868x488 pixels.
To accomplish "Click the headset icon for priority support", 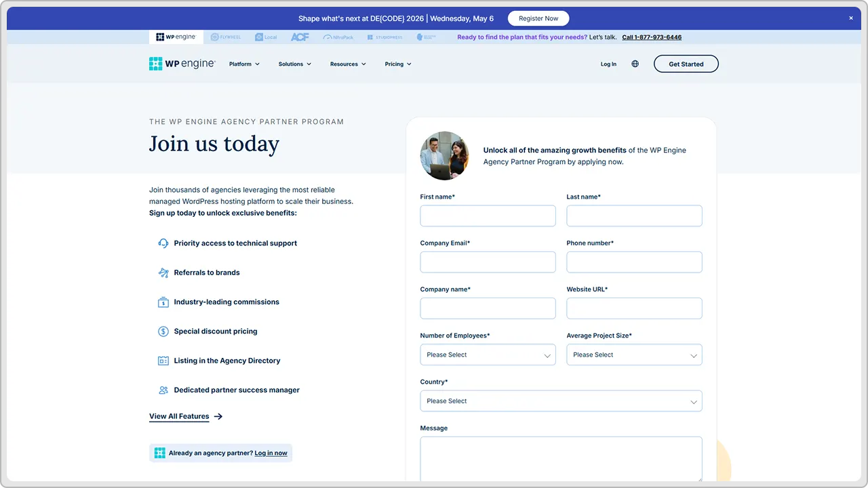I will (163, 243).
